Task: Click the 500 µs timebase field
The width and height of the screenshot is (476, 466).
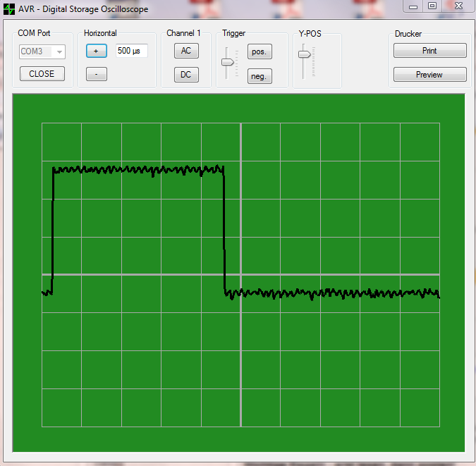Action: pyautogui.click(x=131, y=51)
